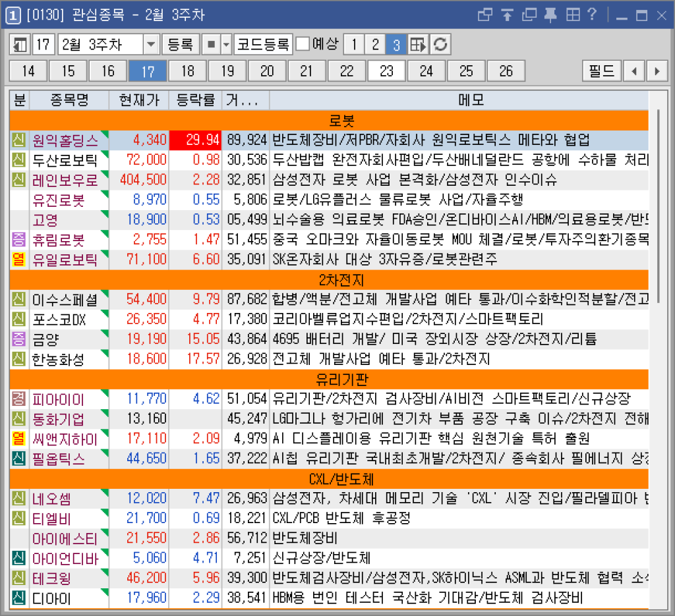Viewport: 675px width, 616px height.
Task: Click the vertical scrollbar thumb of the list
Action: [659, 206]
